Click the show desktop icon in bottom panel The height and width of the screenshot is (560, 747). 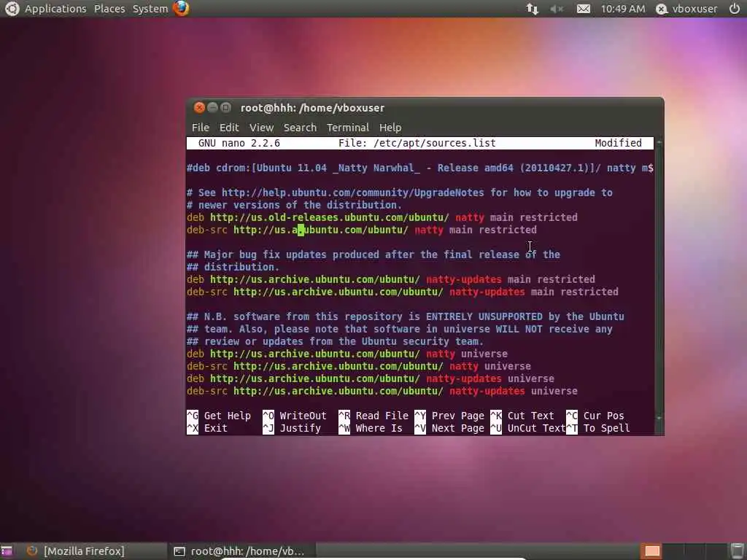pyautogui.click(x=7, y=551)
